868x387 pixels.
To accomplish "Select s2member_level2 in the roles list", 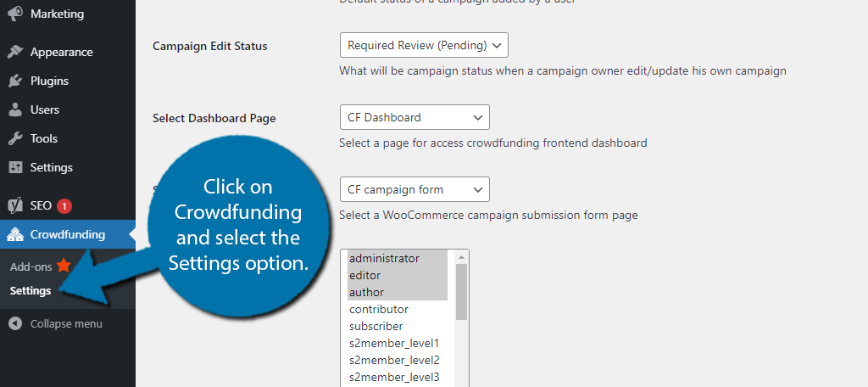I will [x=398, y=360].
